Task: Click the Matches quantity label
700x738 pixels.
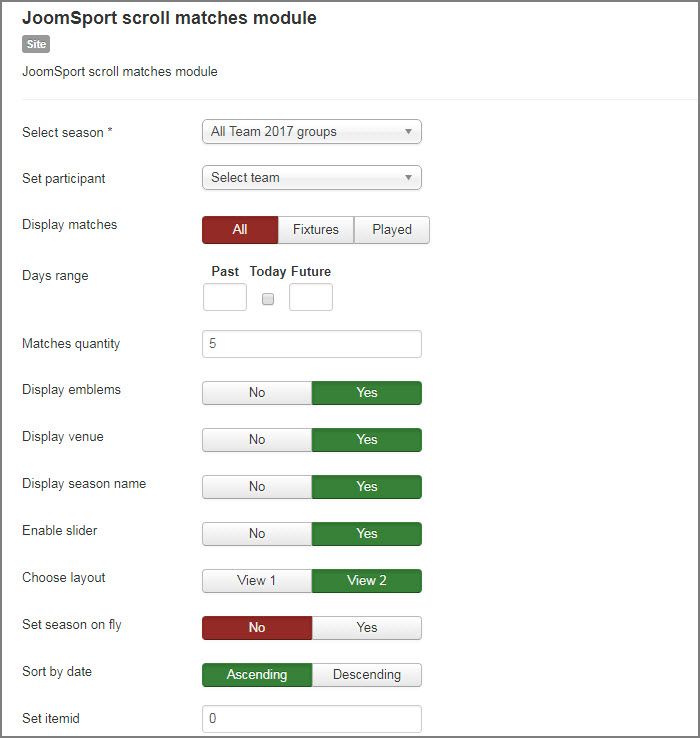Action: pyautogui.click(x=71, y=344)
